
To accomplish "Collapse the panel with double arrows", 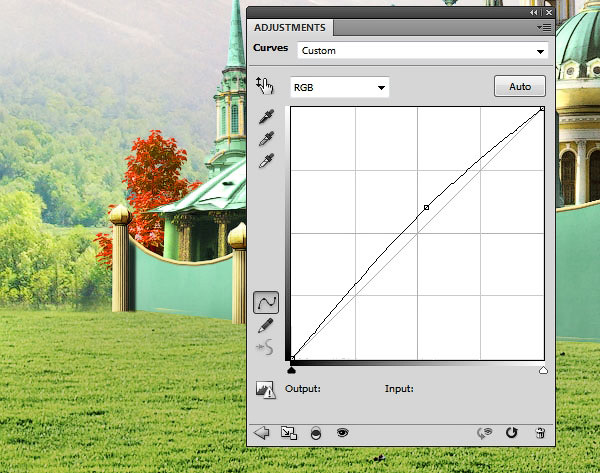I will click(x=534, y=13).
